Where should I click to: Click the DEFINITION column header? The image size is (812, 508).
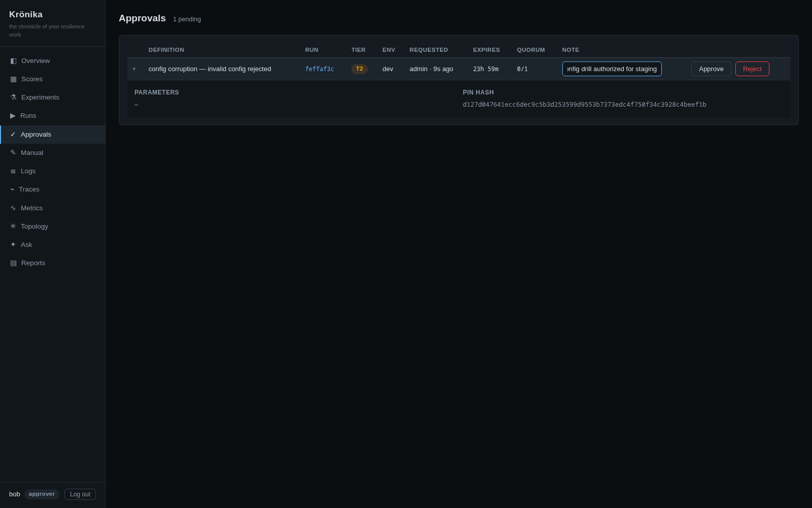pyautogui.click(x=166, y=50)
